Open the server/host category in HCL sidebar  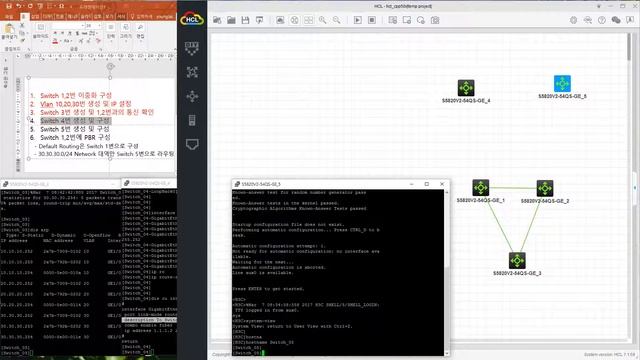point(192,120)
